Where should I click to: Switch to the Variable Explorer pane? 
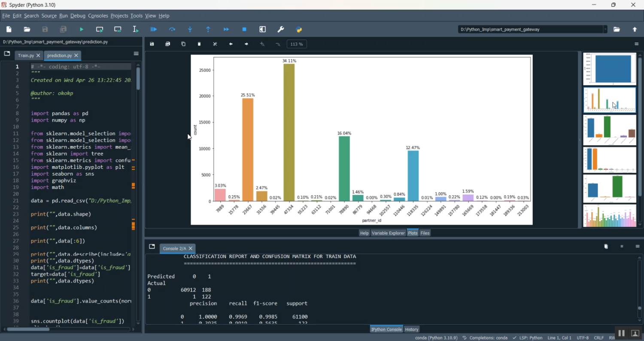[x=388, y=233]
